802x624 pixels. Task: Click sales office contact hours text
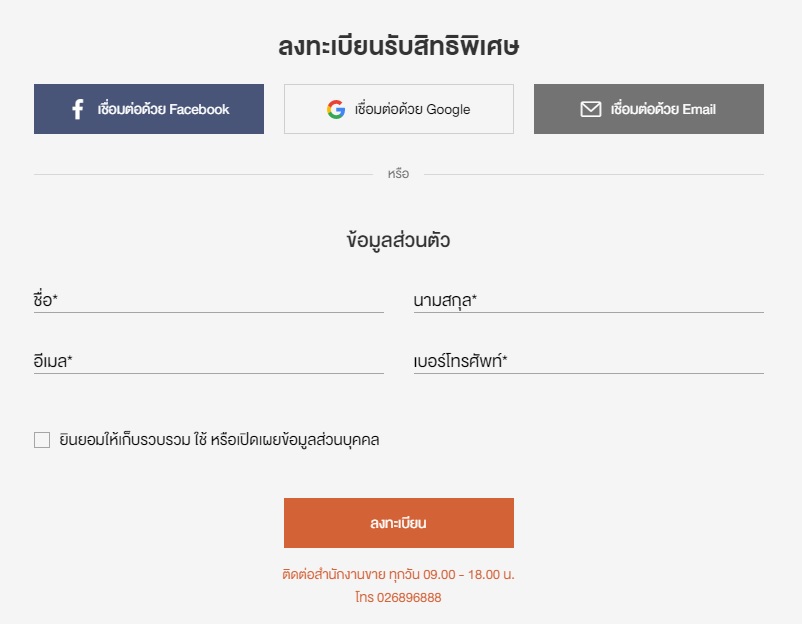(x=398, y=574)
